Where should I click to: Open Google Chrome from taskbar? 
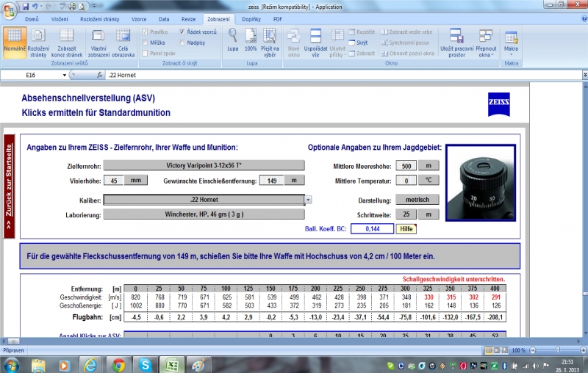pyautogui.click(x=118, y=365)
